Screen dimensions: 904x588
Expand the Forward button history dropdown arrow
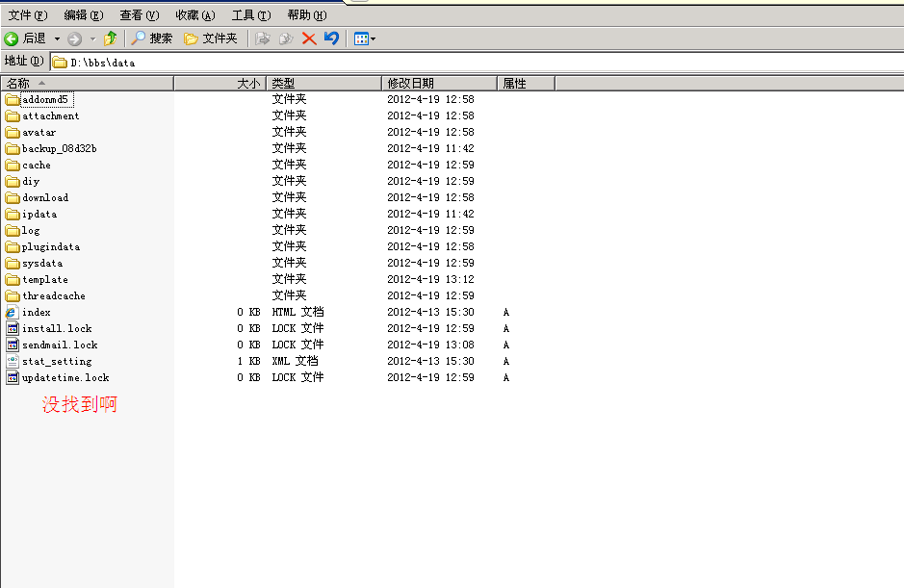click(92, 39)
